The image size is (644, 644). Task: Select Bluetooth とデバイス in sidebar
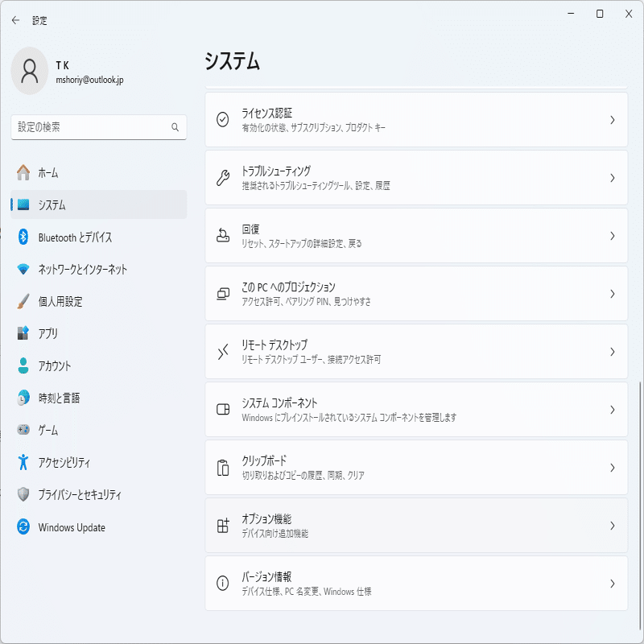coord(98,237)
